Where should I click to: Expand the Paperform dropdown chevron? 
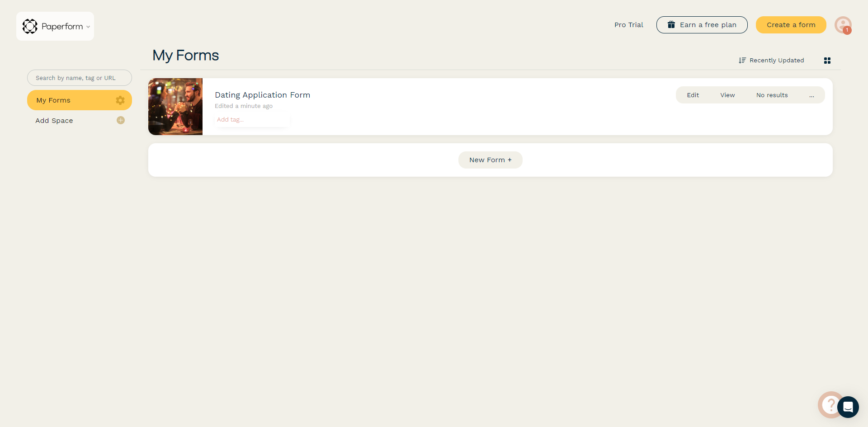(x=88, y=27)
